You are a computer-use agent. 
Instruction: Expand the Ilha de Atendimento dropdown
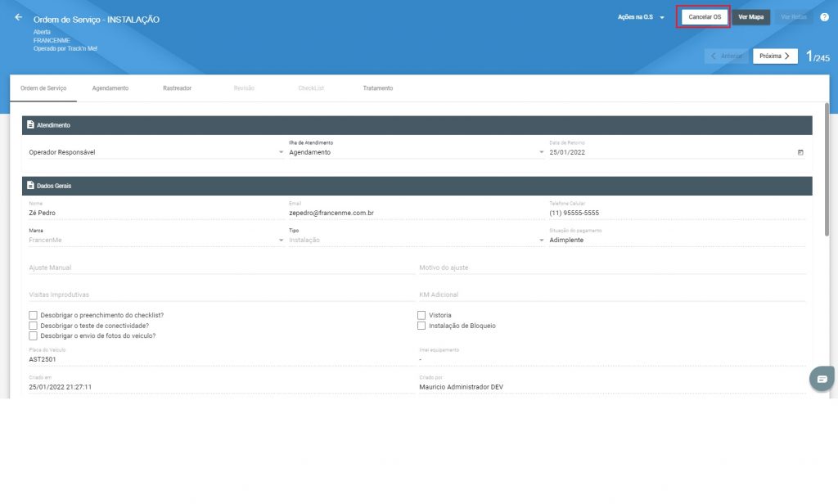[x=417, y=152]
